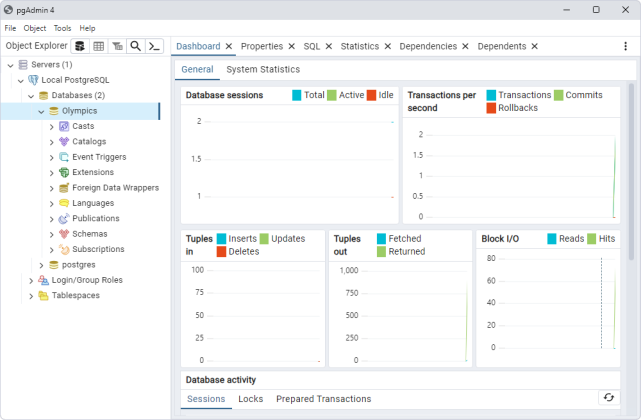Click the Query Tool icon in Object Explorer toolbar
641x420 pixels.
pyautogui.click(x=80, y=46)
